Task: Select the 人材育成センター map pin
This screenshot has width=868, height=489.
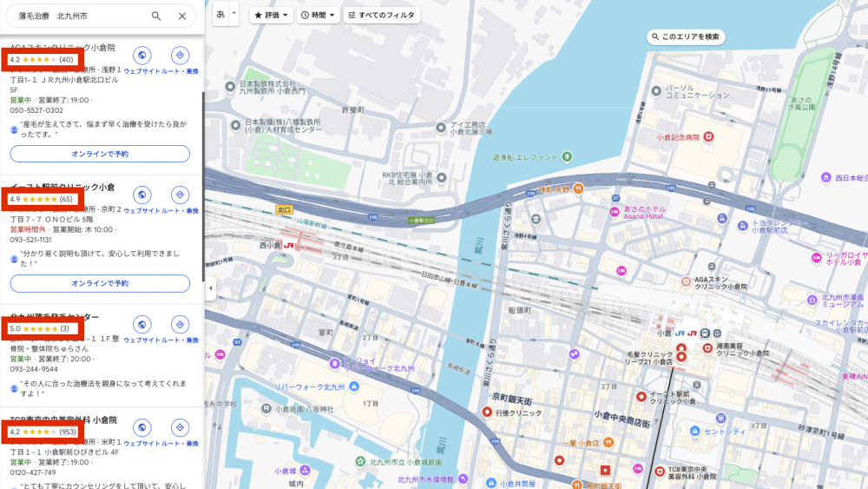Action: click(236, 126)
